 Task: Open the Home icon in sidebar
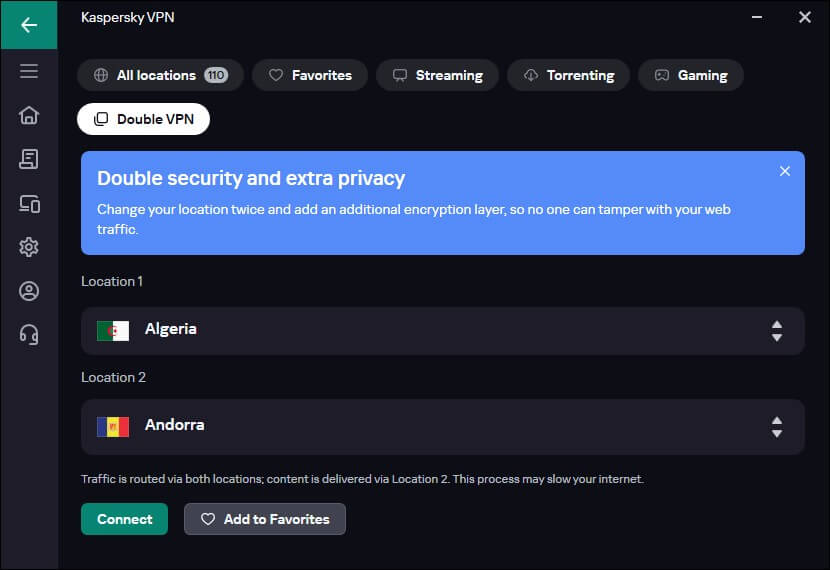tap(29, 115)
